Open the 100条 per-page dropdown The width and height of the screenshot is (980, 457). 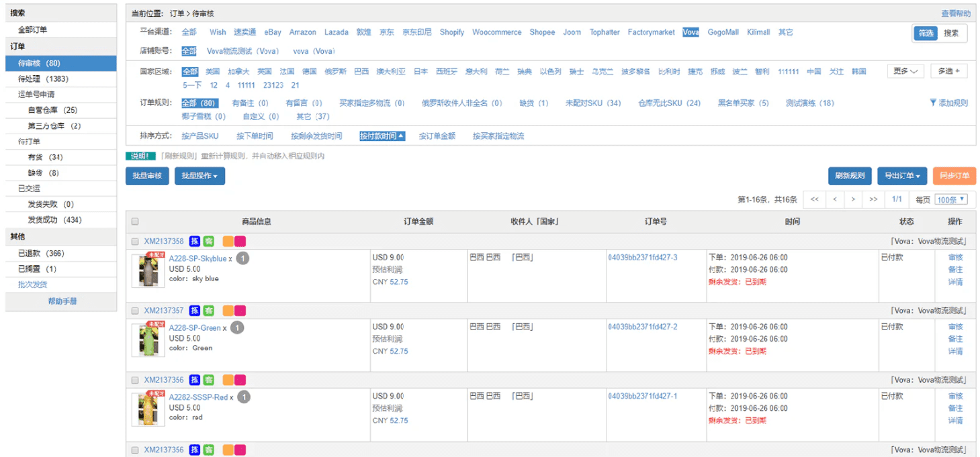tap(950, 199)
